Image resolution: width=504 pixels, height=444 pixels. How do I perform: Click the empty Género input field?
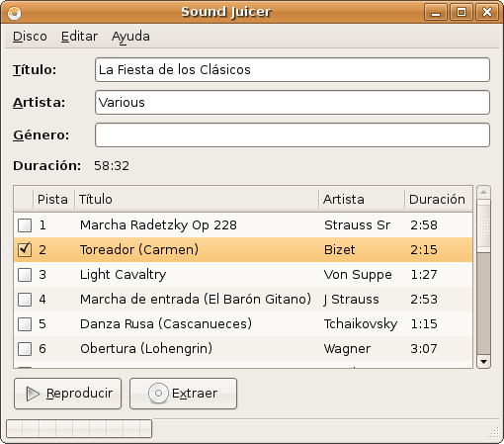(x=293, y=135)
